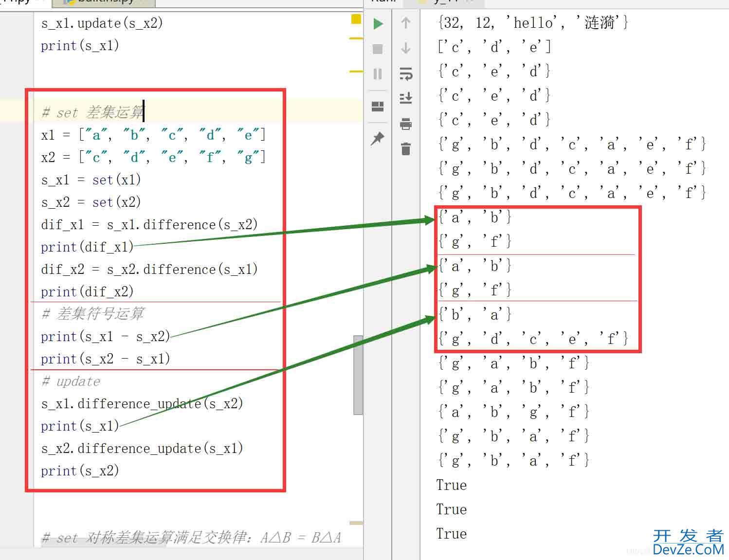Click the line s_x2 = set(x2)
The width and height of the screenshot is (729, 560).
coord(91,202)
